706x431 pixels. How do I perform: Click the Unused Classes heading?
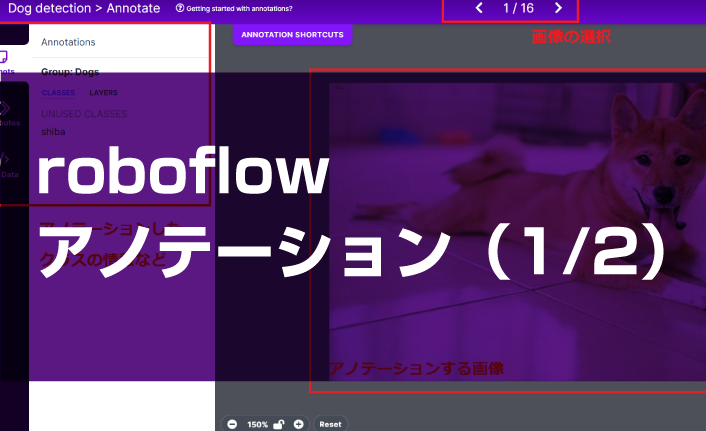pyautogui.click(x=84, y=114)
